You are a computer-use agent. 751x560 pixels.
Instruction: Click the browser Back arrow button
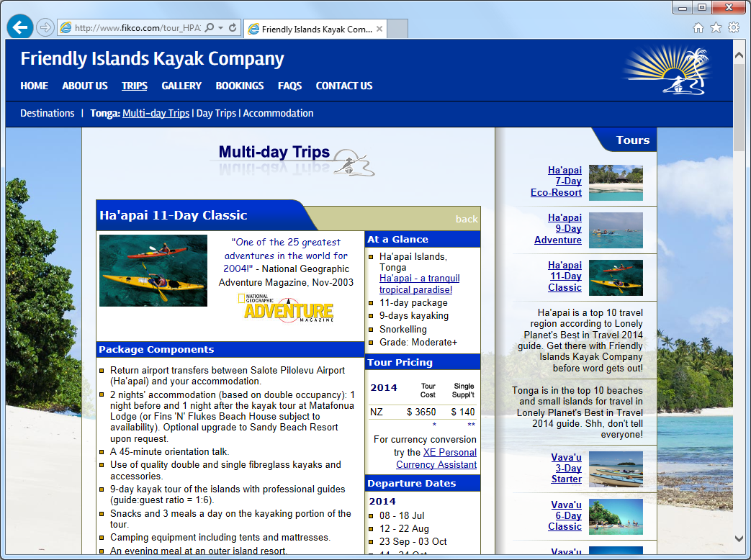click(x=20, y=27)
